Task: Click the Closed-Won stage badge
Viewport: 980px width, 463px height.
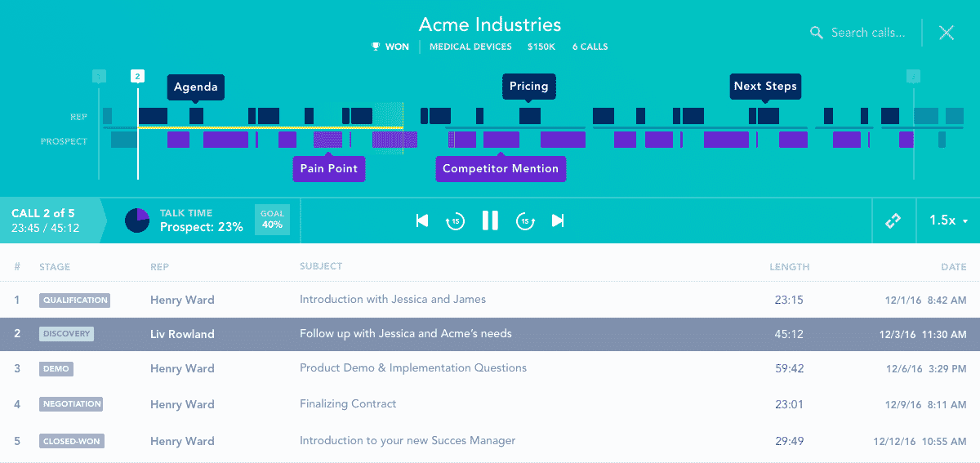Action: coord(72,442)
